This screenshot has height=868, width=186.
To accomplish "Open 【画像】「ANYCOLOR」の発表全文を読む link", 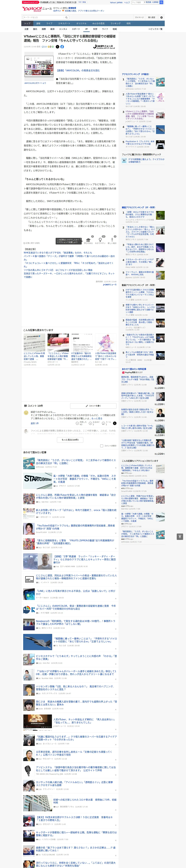I will click(78, 70).
